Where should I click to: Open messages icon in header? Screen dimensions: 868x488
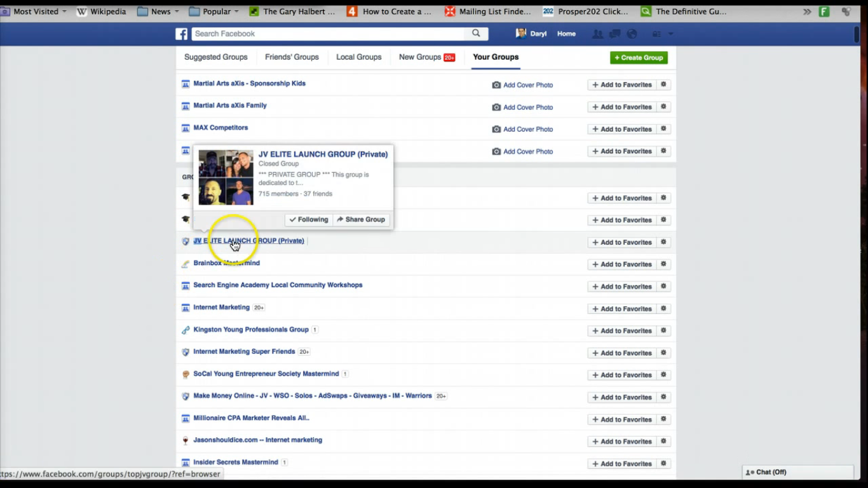614,34
